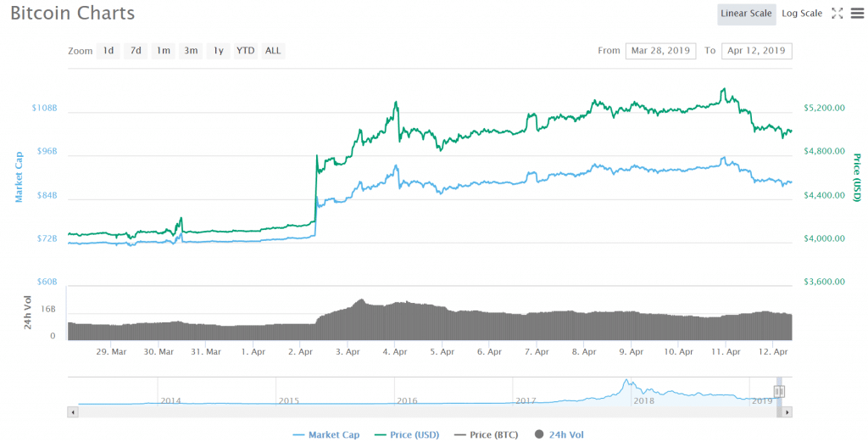Choose YTD zoom option
The image size is (868, 442).
click(245, 51)
